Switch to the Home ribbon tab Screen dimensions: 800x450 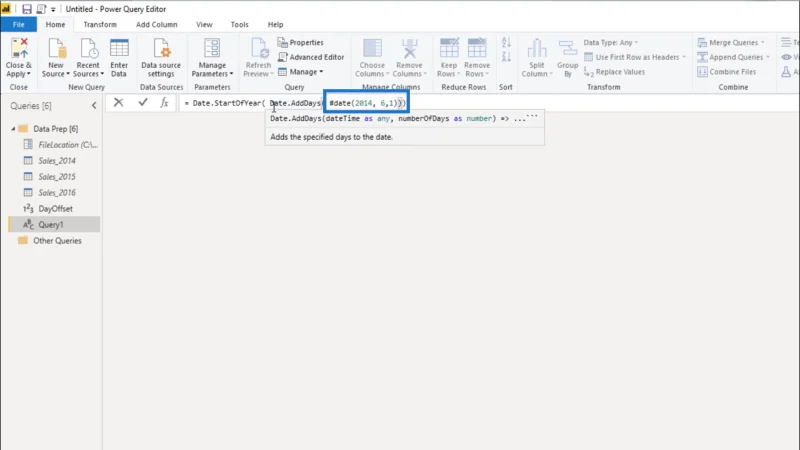click(55, 24)
